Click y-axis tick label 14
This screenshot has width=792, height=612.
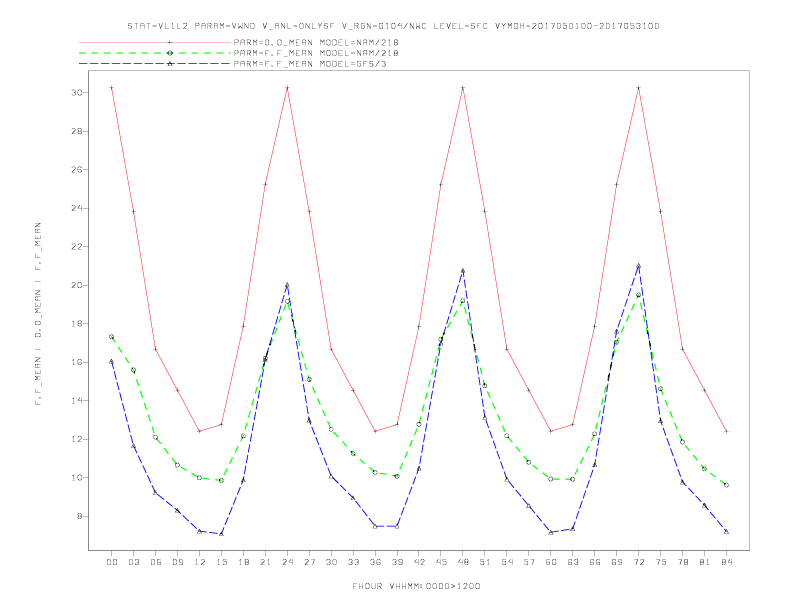(x=77, y=401)
